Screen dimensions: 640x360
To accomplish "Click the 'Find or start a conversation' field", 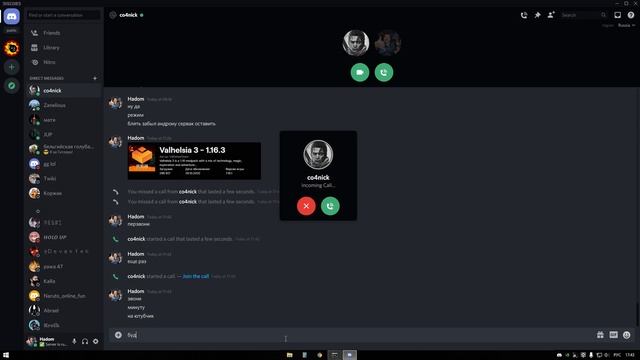I will tap(63, 15).
